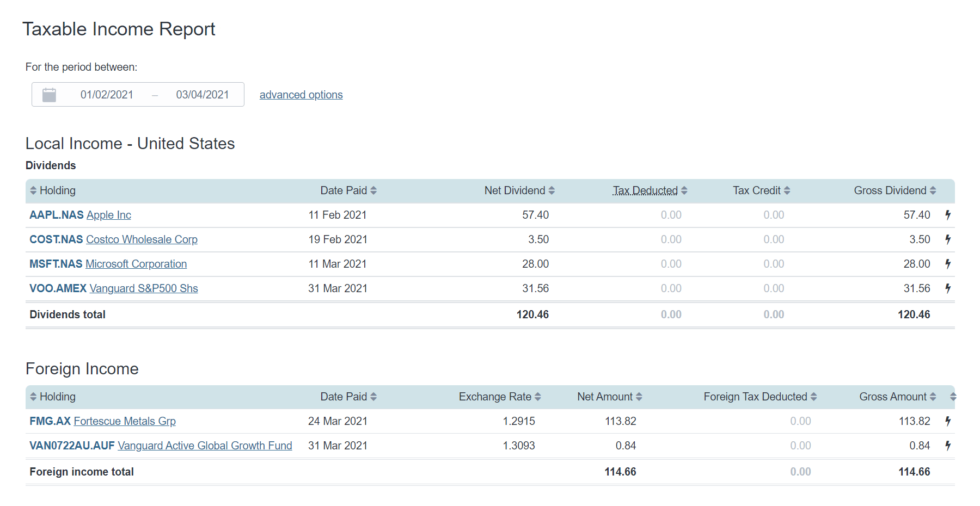Viewport: 980px width, 506px height.
Task: Select FMG.AX net amount 113.82
Action: [621, 421]
